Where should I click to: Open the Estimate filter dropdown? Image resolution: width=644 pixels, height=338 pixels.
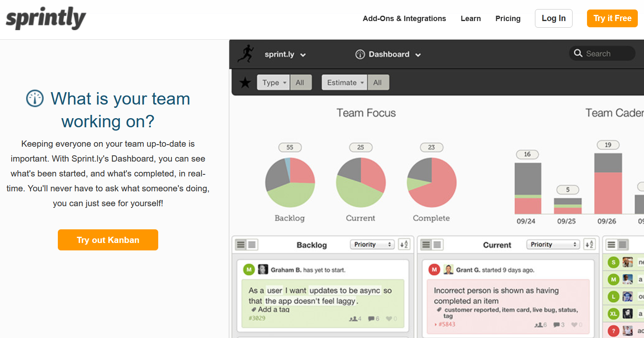(345, 83)
